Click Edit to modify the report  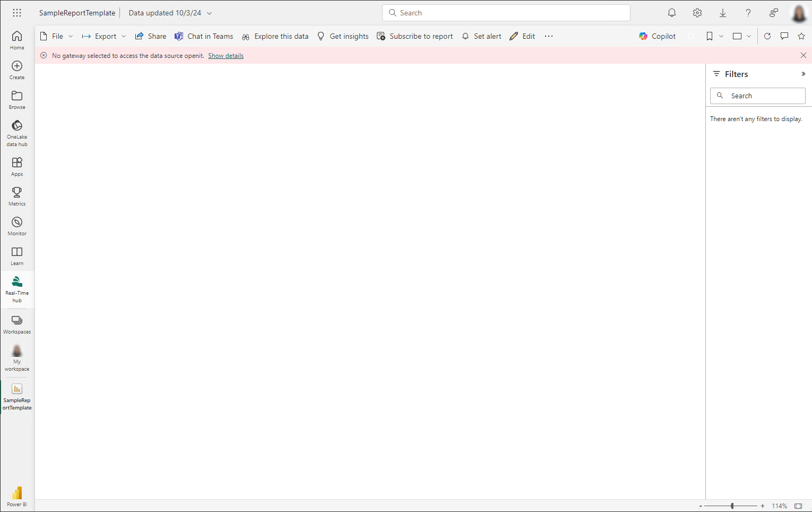(x=522, y=36)
